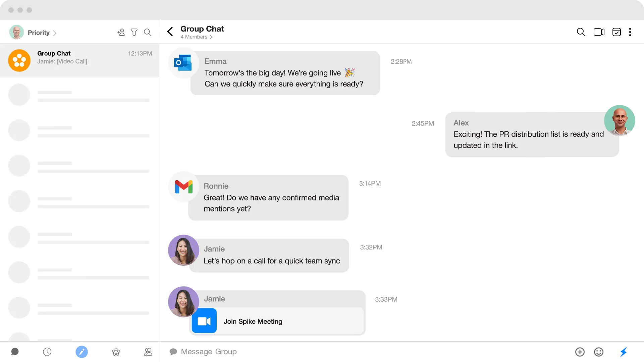This screenshot has height=362, width=644.
Task: Start a video call from the header
Action: 599,32
